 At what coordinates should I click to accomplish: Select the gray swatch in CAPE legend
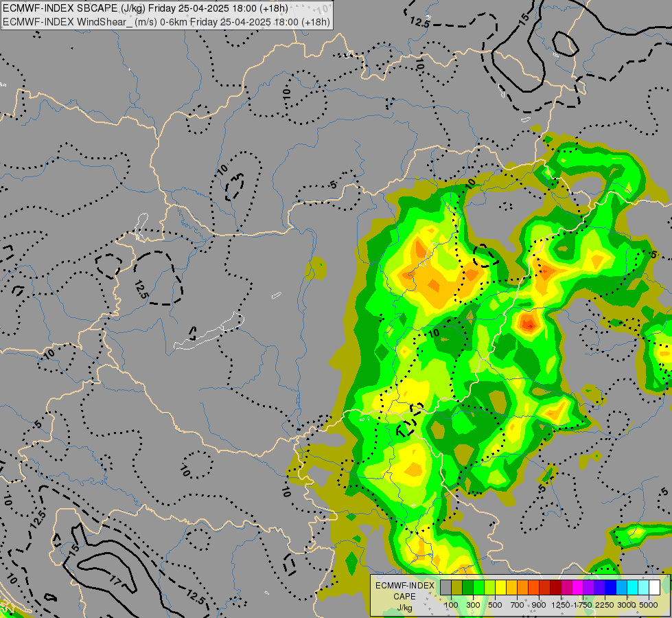445,588
